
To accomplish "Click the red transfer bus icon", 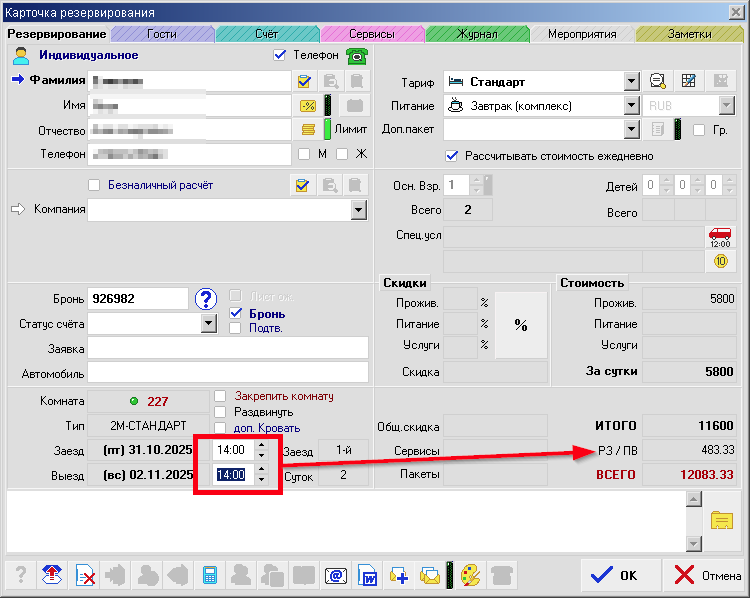I will (x=719, y=236).
